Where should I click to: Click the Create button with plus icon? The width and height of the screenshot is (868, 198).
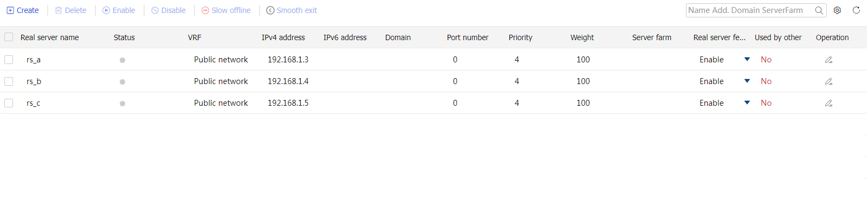coord(23,10)
